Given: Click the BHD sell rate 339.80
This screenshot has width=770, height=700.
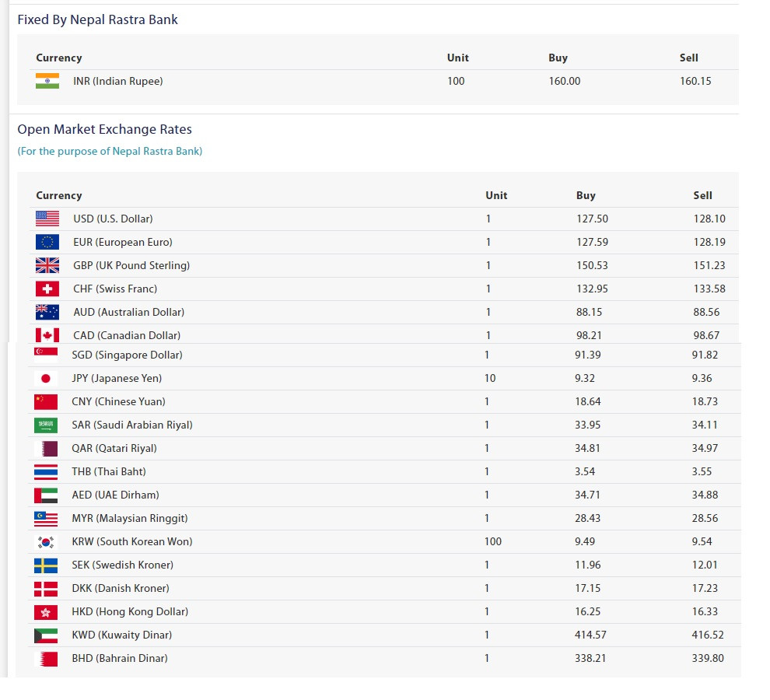Looking at the screenshot, I should pos(708,658).
